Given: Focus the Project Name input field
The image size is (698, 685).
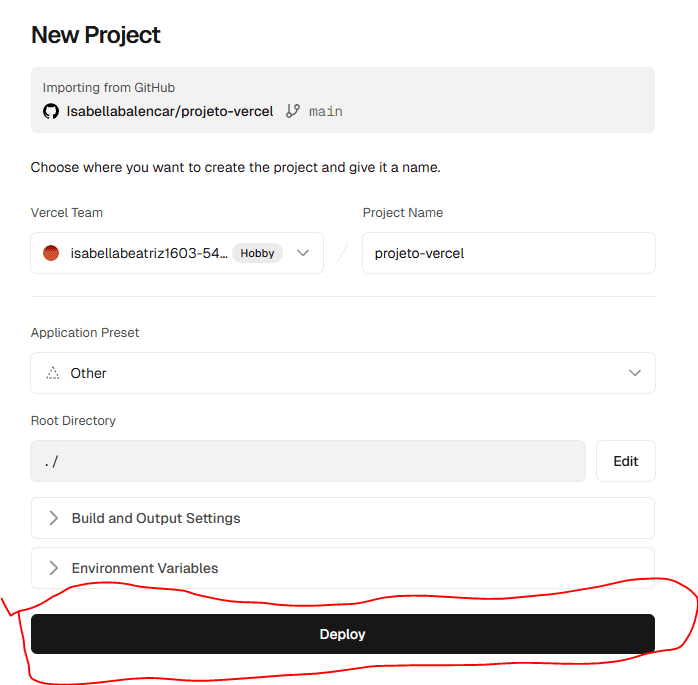Looking at the screenshot, I should coord(508,253).
